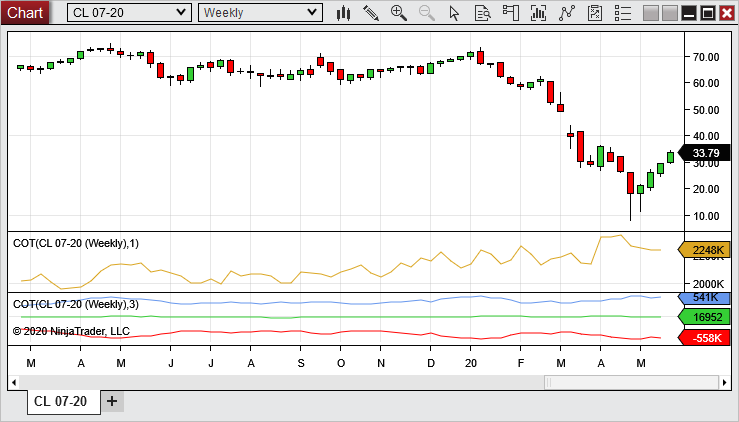Click the scrollbar left arrow
The width and height of the screenshot is (739, 422).
(14, 382)
